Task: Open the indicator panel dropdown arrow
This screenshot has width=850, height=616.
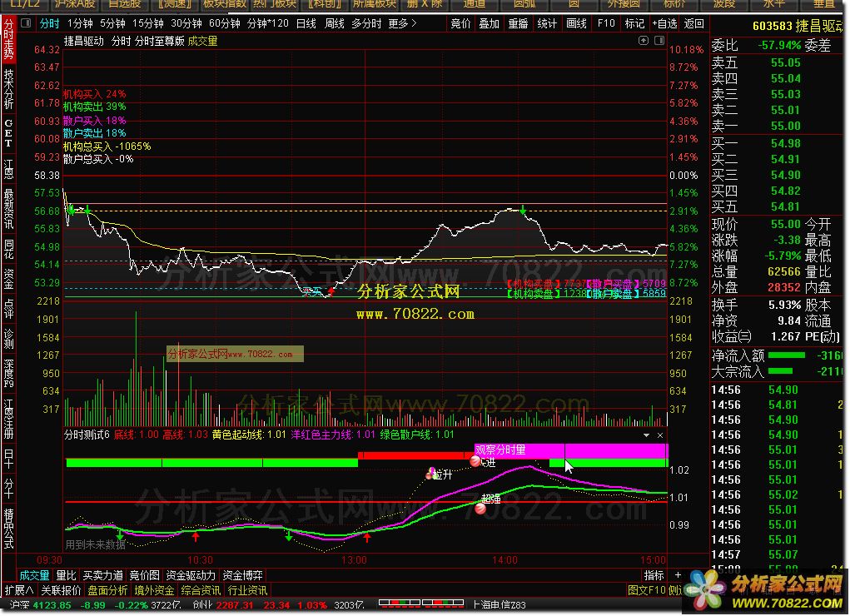Action: point(646,435)
